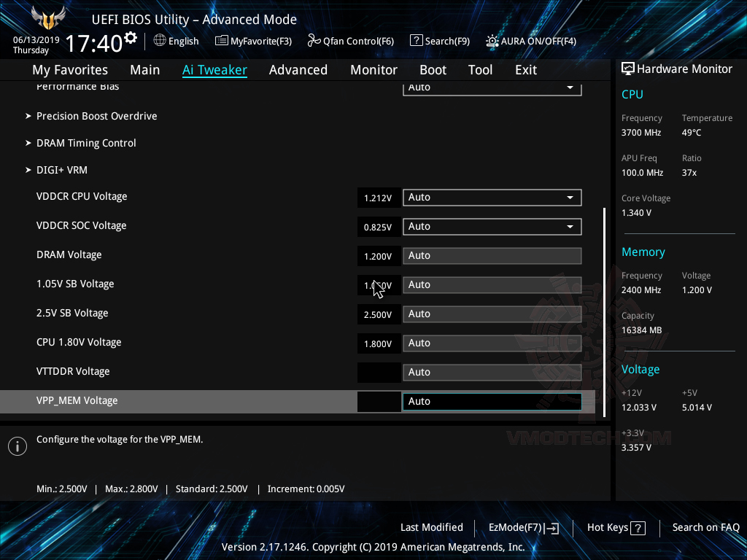Click the Hardware Monitor screen icon
The height and width of the screenshot is (560, 747).
[x=628, y=69]
